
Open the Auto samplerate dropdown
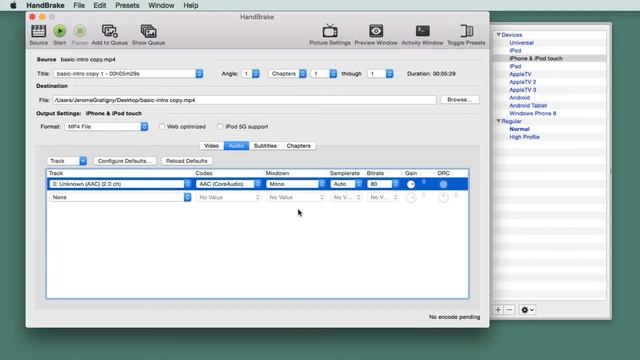pyautogui.click(x=346, y=184)
